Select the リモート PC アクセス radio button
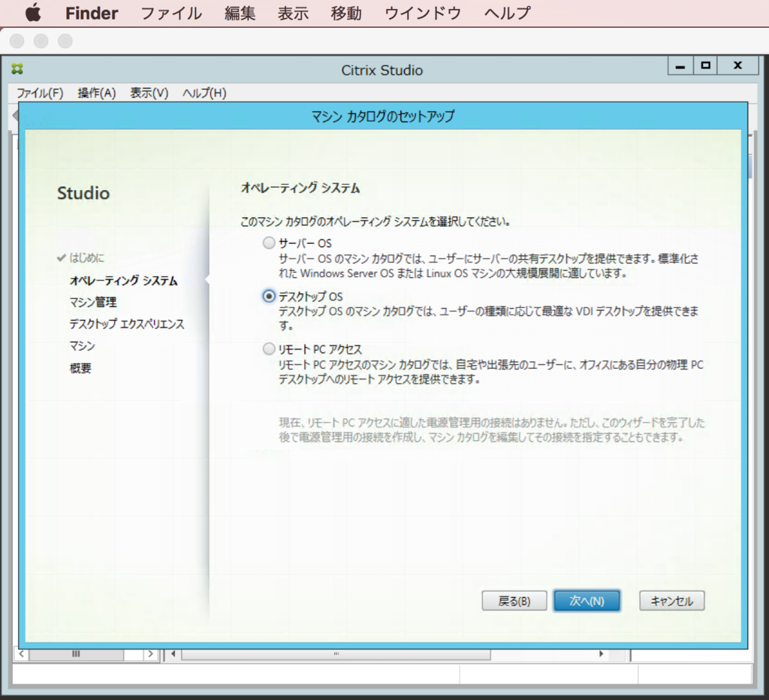Image resolution: width=769 pixels, height=700 pixels. point(269,348)
